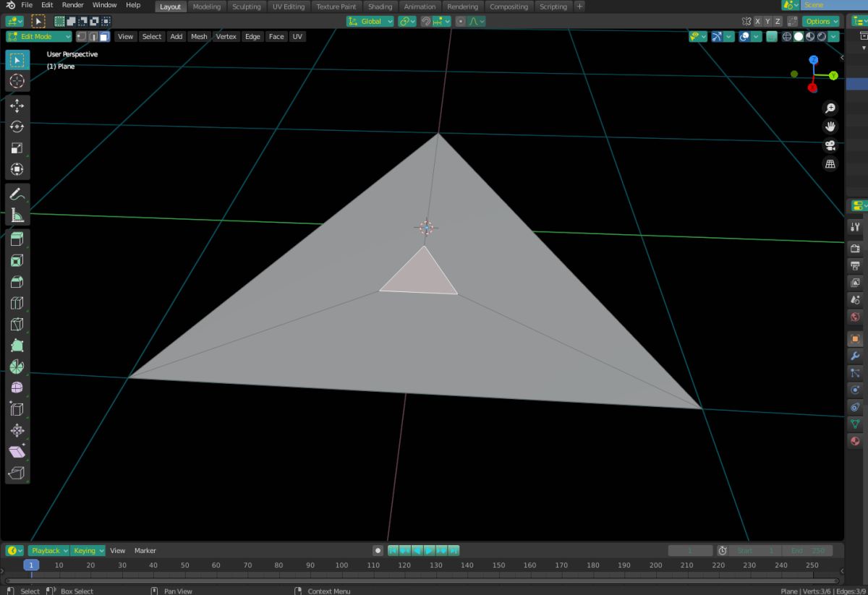The image size is (868, 595).
Task: Activate the Cursor tool
Action: (x=17, y=81)
